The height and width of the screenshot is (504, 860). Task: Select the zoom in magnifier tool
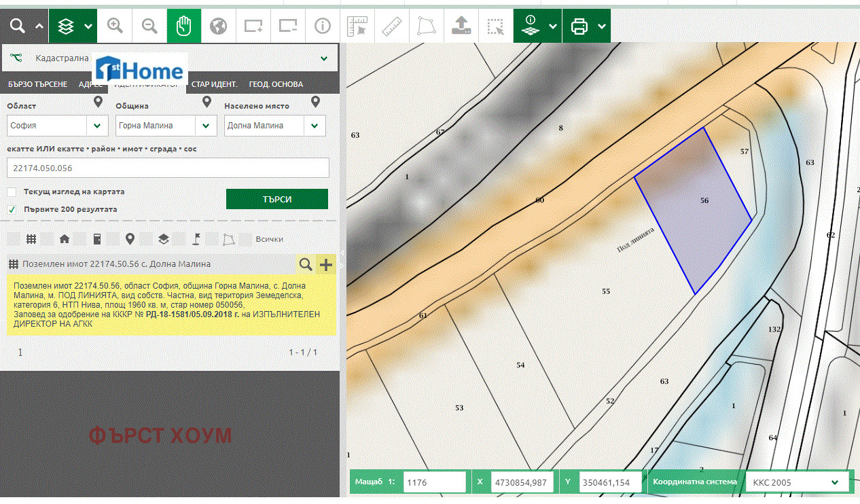point(115,26)
